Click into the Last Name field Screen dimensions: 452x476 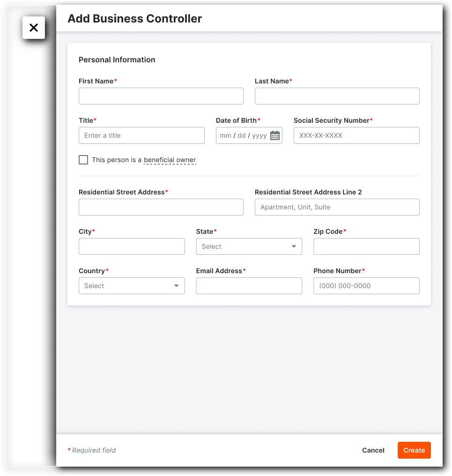point(337,96)
